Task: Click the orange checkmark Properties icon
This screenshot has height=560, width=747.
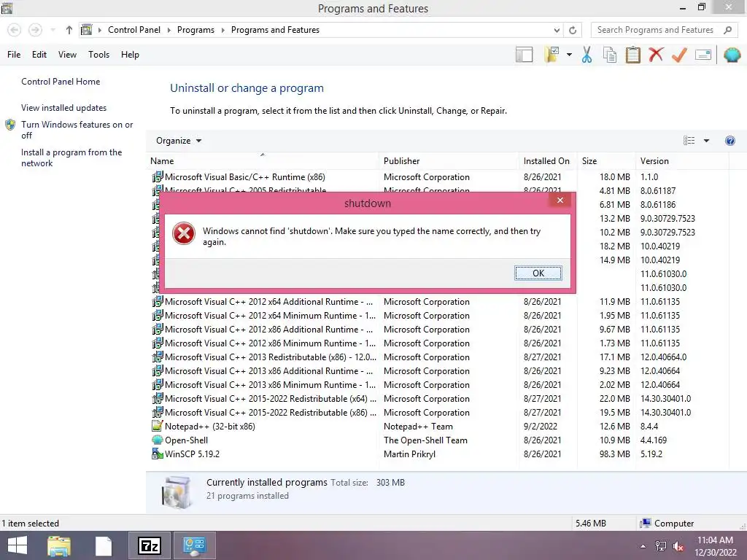Action: [679, 55]
